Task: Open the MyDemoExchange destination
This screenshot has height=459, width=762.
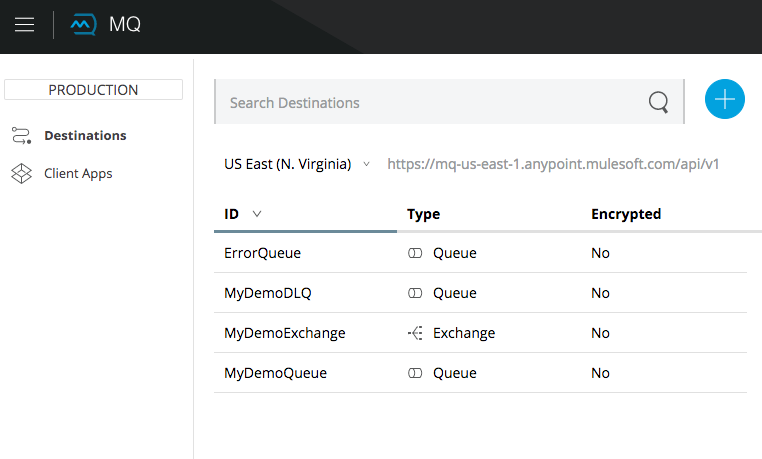Action: 285,333
